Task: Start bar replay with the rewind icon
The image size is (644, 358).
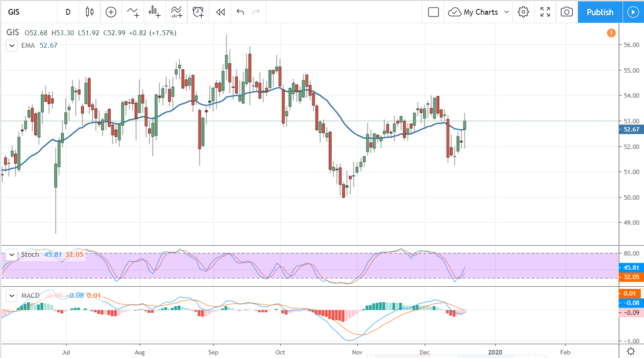Action: tap(220, 12)
